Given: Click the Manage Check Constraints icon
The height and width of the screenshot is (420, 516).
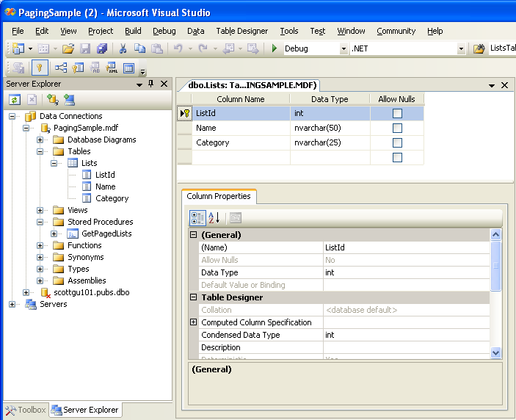Looking at the screenshot, I should [x=128, y=68].
